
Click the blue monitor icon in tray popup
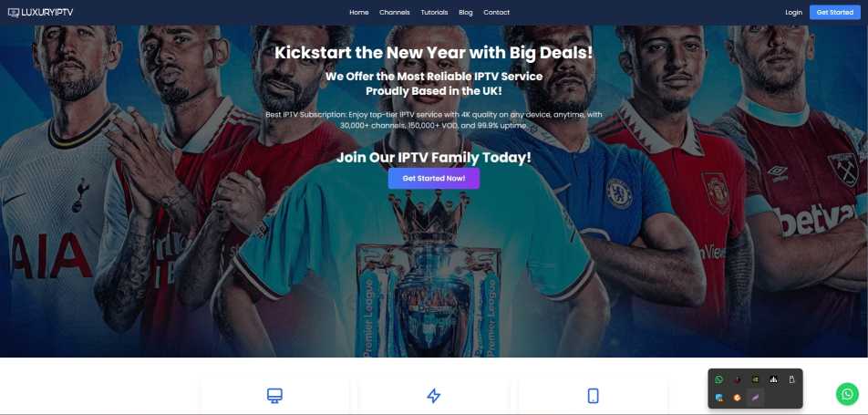[x=718, y=398]
